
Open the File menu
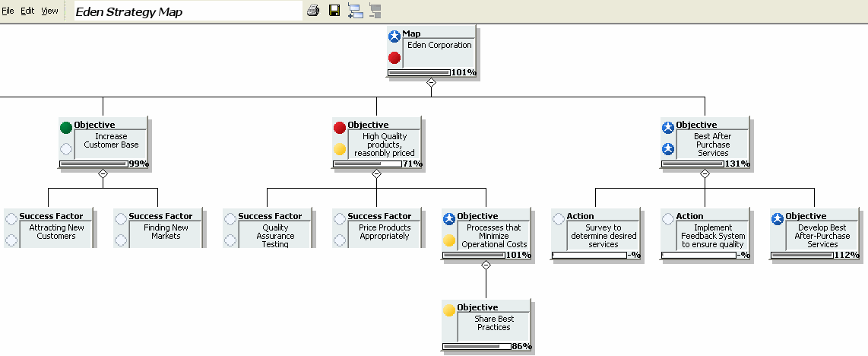click(x=8, y=11)
